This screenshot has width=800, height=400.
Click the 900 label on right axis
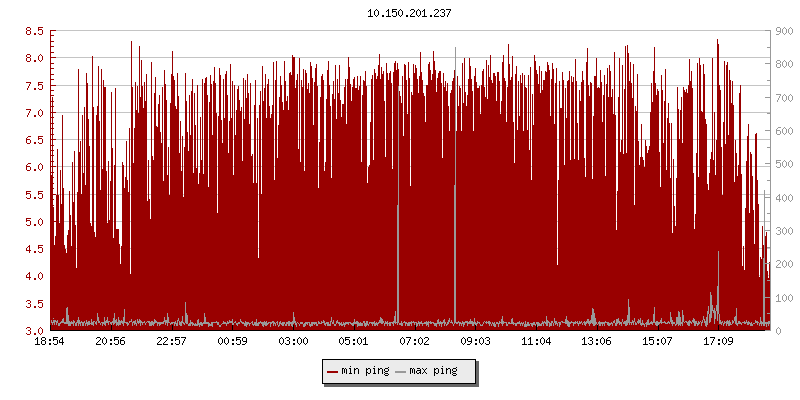tap(783, 32)
